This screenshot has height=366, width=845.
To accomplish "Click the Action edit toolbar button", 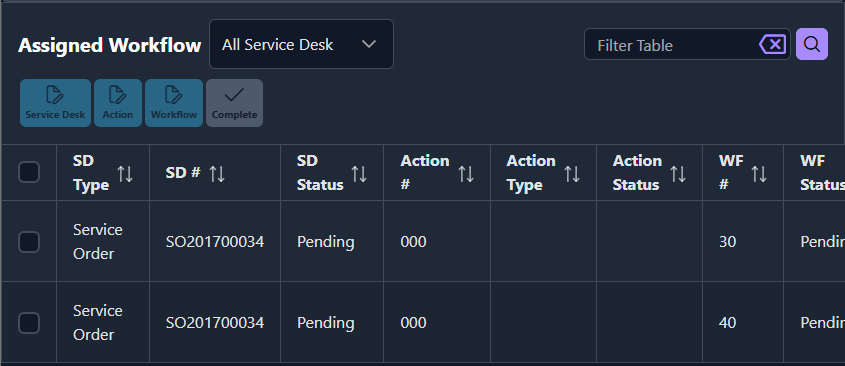I will [118, 103].
